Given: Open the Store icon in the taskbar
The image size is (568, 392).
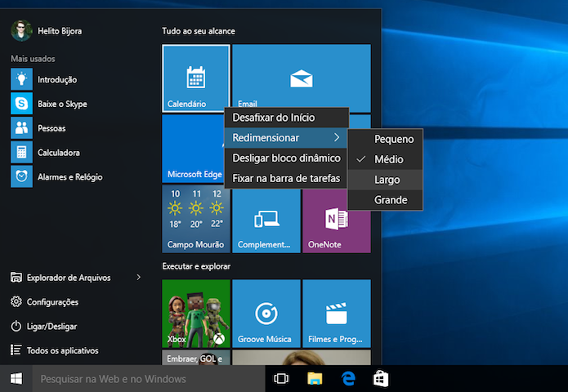Looking at the screenshot, I should [381, 379].
